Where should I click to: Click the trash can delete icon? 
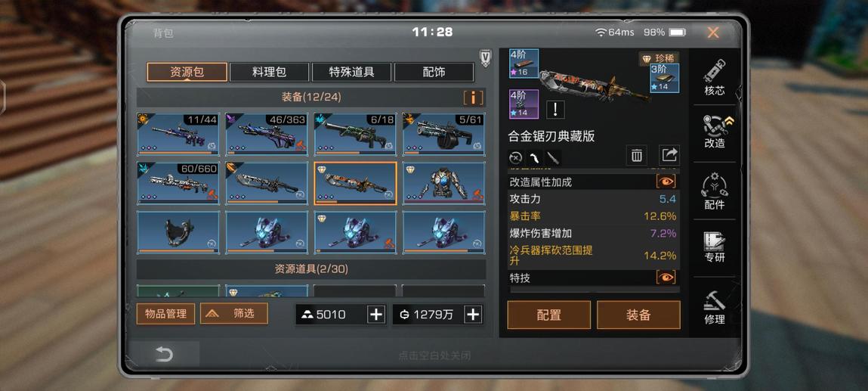(637, 156)
